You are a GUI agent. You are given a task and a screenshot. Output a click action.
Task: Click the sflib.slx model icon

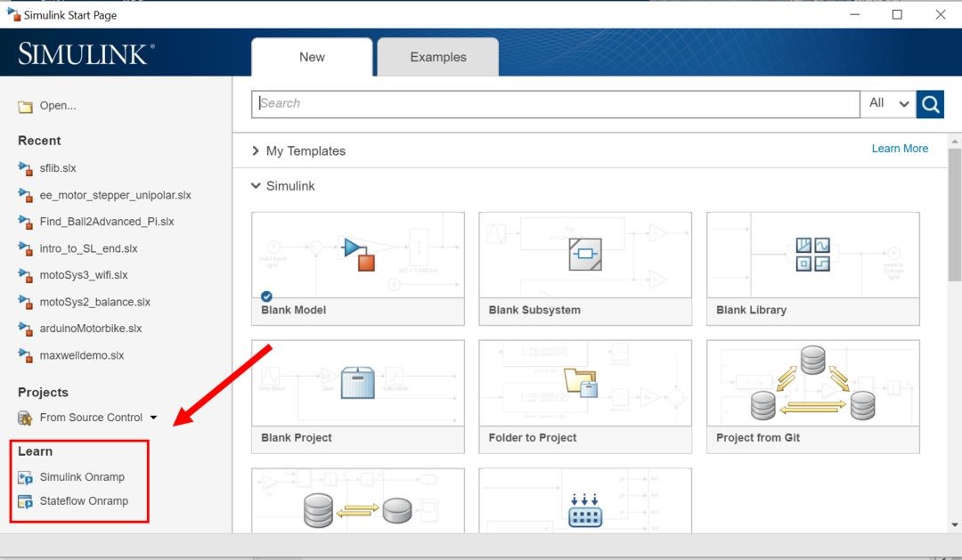point(25,168)
